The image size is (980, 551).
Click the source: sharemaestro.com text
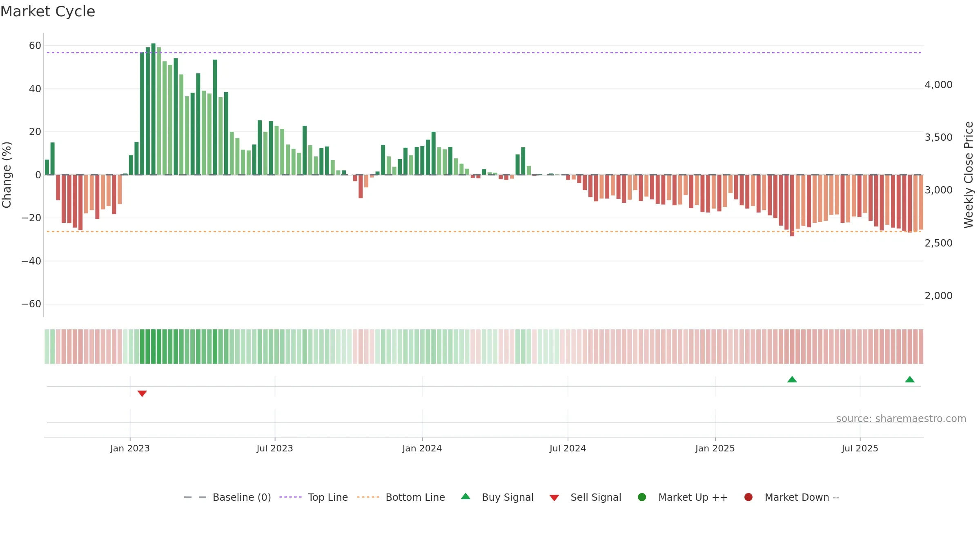coord(901,418)
